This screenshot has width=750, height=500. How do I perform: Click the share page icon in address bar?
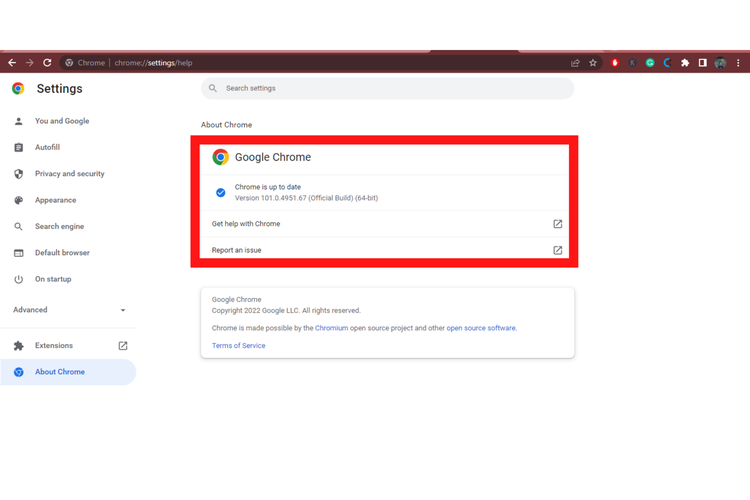pyautogui.click(x=575, y=63)
